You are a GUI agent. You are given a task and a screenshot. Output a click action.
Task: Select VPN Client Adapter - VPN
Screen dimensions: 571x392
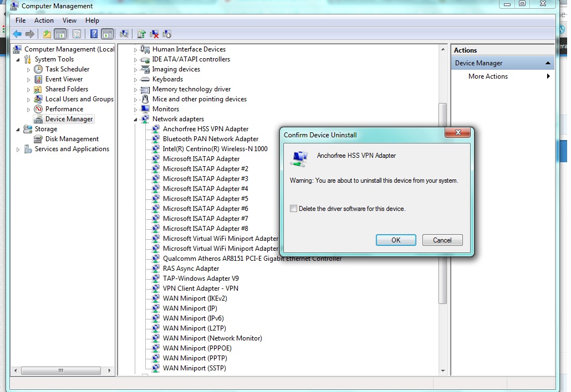[x=200, y=288]
